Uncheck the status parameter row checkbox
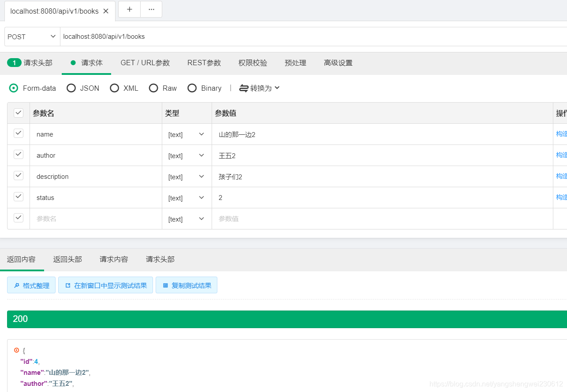567x392 pixels. pos(19,196)
